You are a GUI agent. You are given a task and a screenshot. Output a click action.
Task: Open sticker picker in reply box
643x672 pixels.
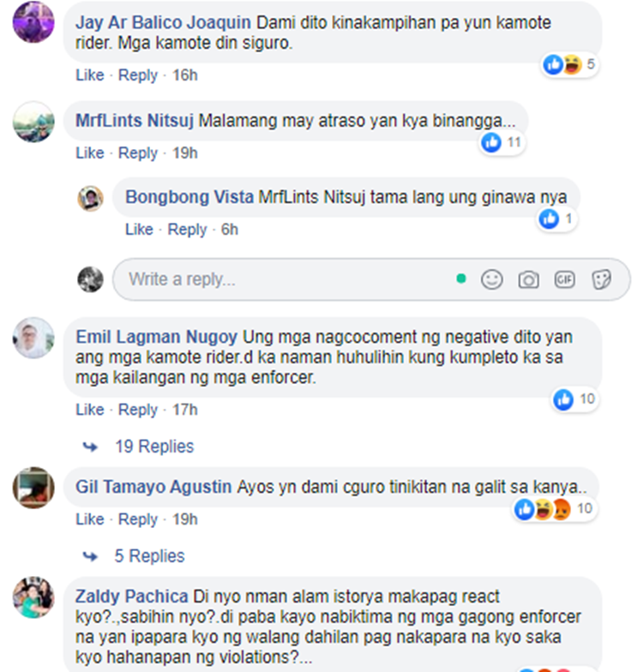click(x=602, y=279)
